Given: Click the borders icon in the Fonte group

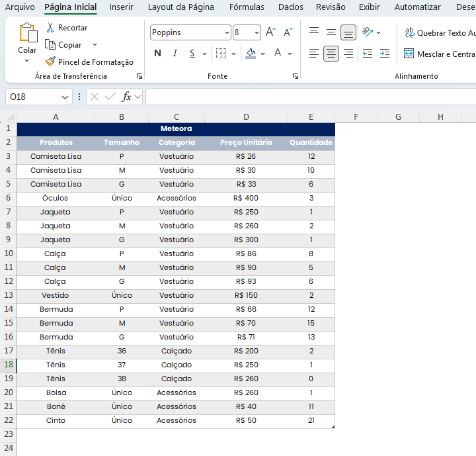Looking at the screenshot, I should click(221, 54).
